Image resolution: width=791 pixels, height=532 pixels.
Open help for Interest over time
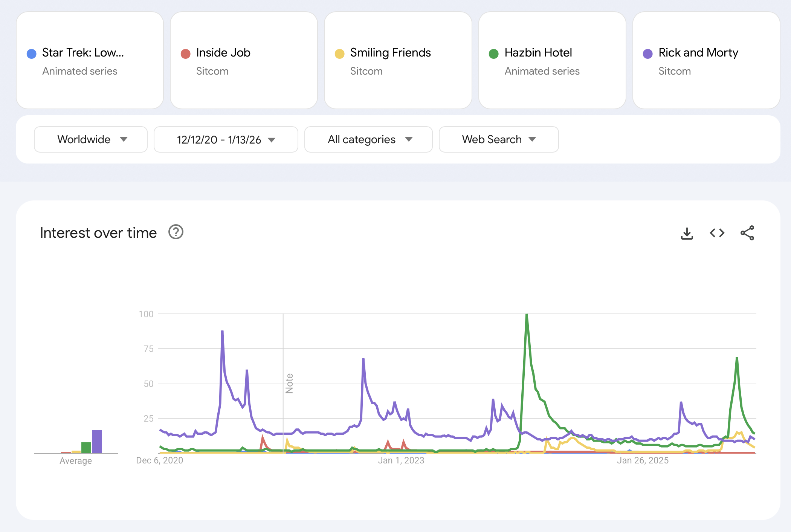coord(176,232)
